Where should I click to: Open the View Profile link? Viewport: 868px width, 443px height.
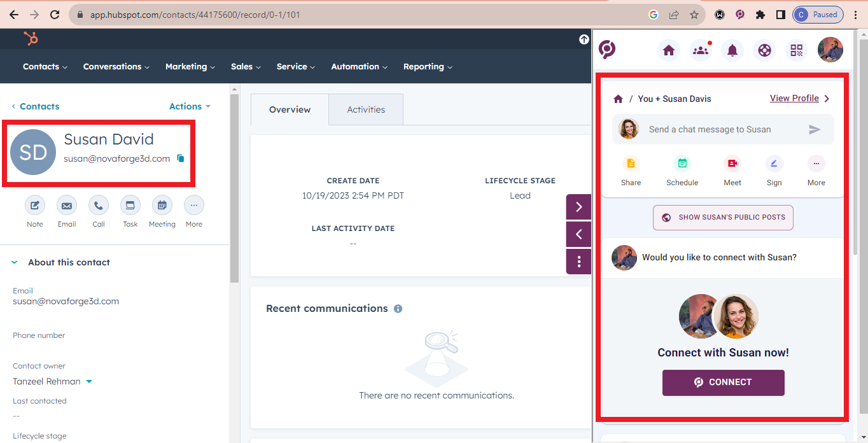[x=800, y=98]
